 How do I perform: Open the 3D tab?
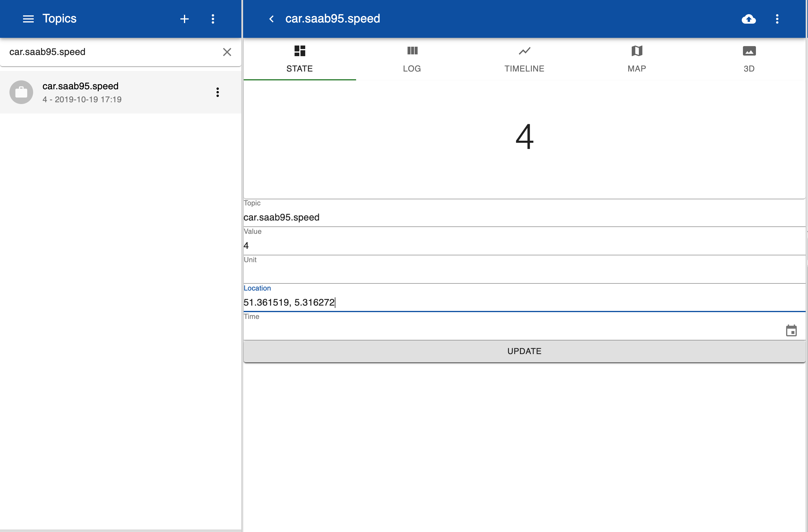pos(749,60)
